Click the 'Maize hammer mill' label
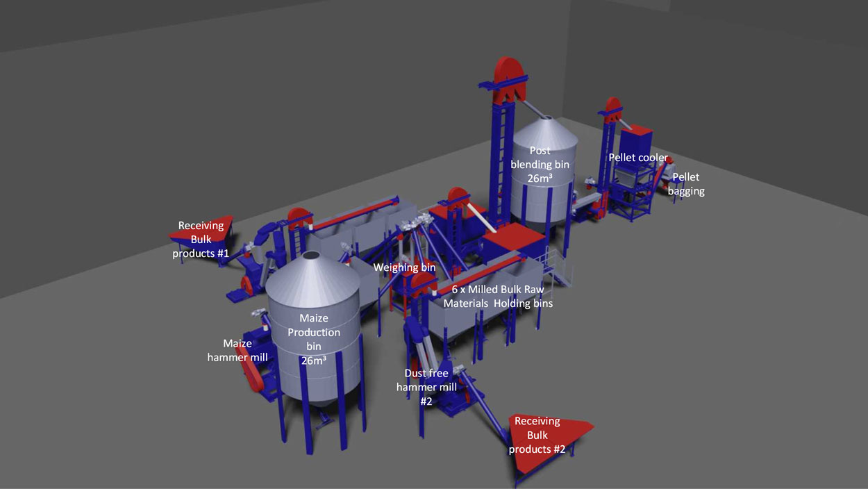This screenshot has width=868, height=489. pos(237,350)
